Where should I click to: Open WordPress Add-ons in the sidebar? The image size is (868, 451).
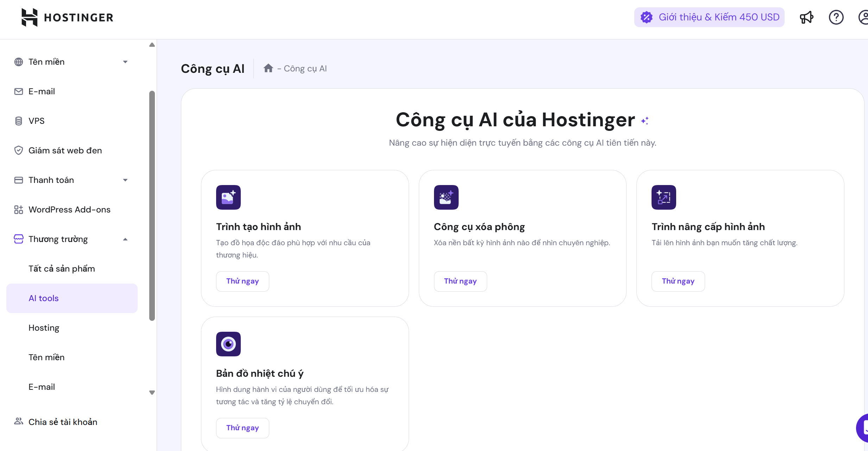72,210
